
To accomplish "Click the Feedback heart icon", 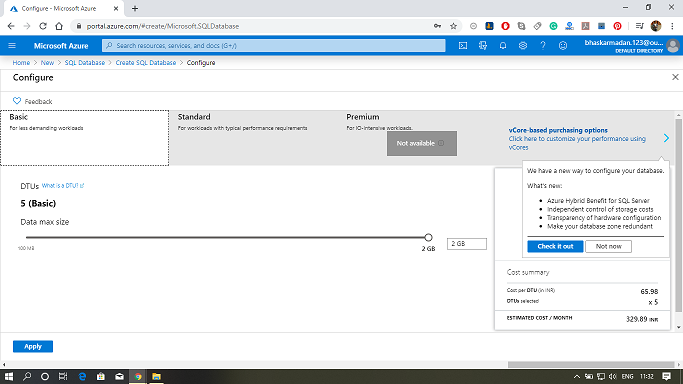I will coord(17,101).
